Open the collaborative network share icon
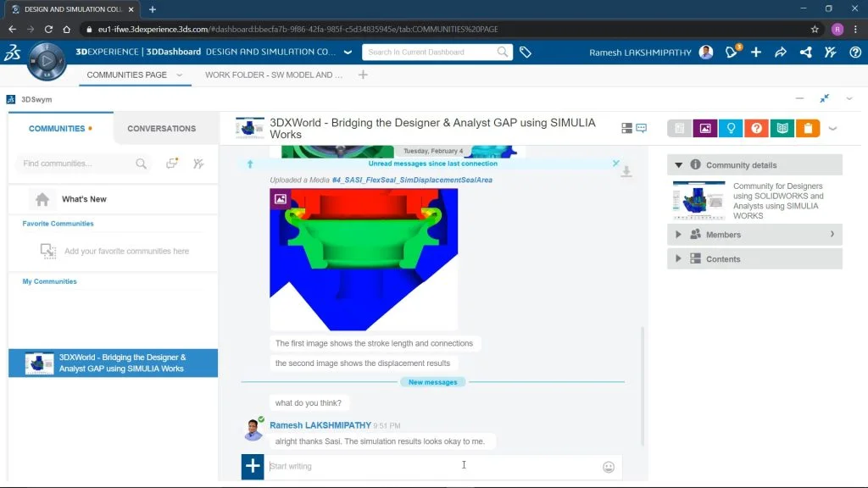 [805, 52]
